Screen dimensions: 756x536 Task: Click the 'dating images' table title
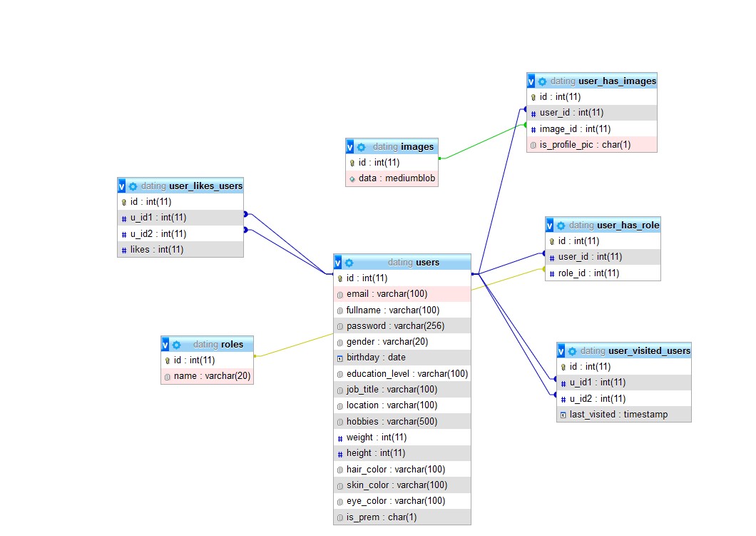[403, 146]
